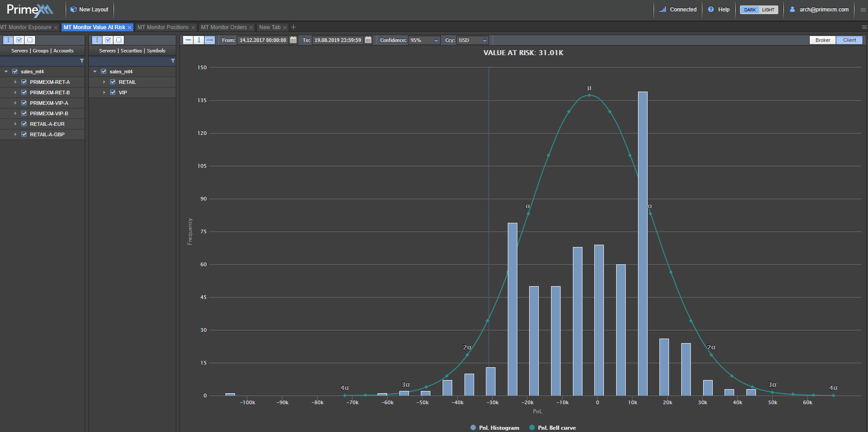Click the Help question mark icon

point(711,10)
